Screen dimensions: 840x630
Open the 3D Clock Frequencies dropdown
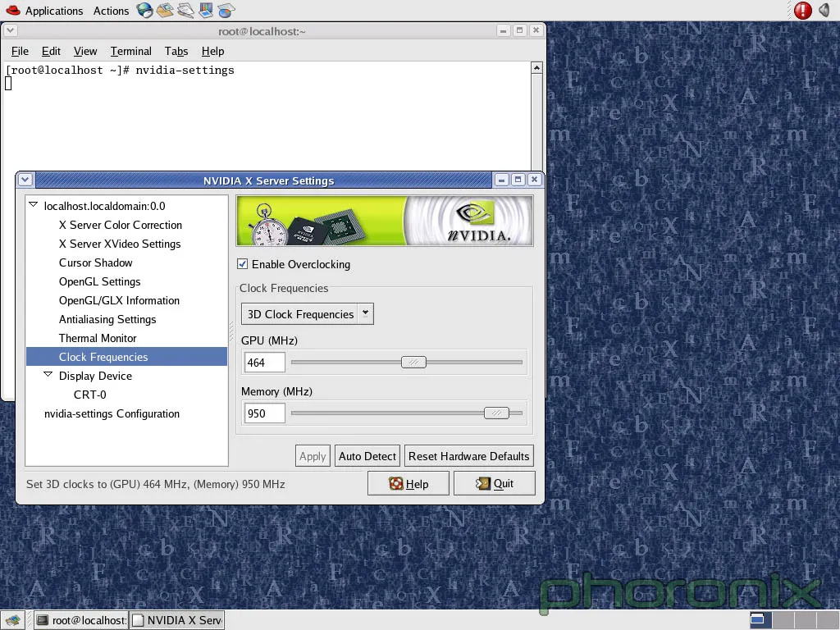(x=307, y=314)
